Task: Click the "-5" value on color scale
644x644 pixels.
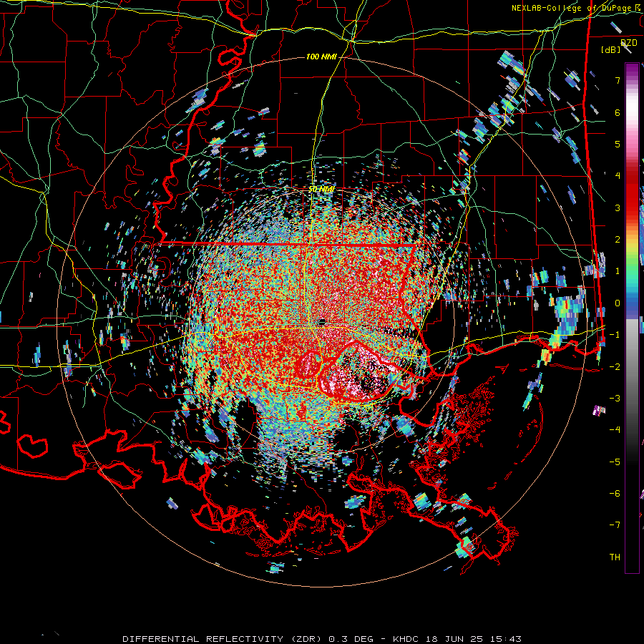Action: [615, 462]
